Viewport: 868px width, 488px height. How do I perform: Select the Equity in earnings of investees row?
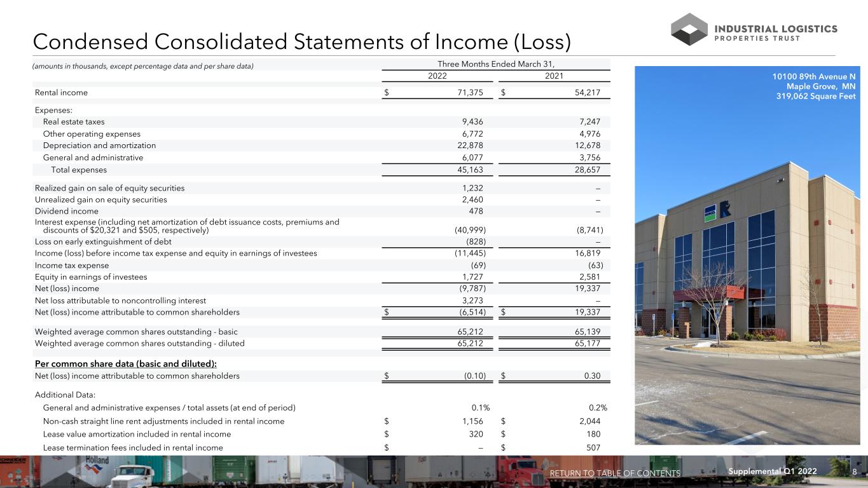coord(322,277)
